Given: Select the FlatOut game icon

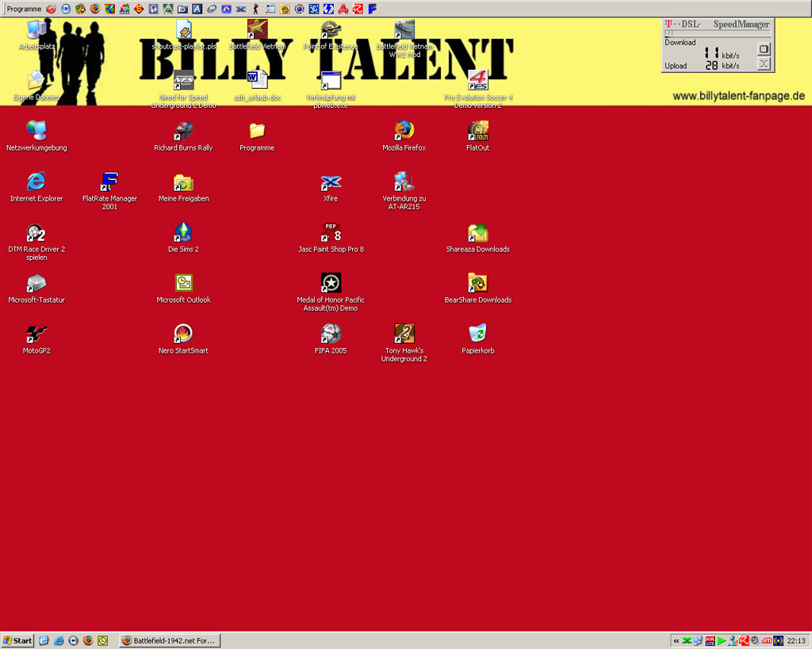Looking at the screenshot, I should [477, 131].
